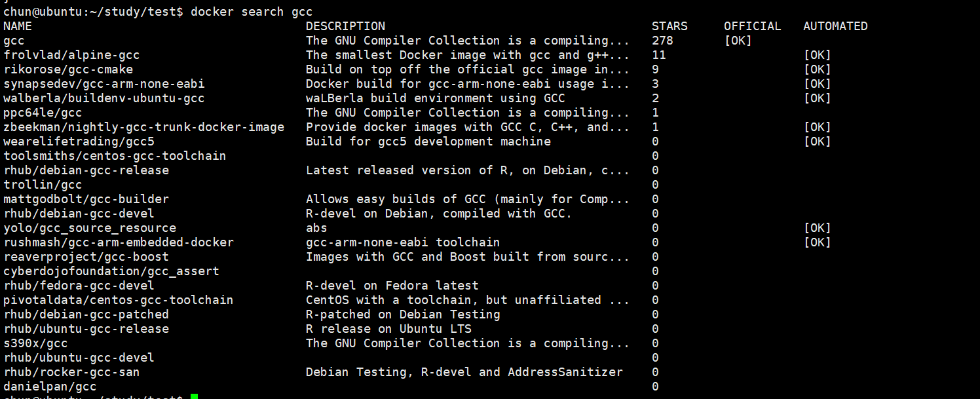Select the official gcc image name
This screenshot has width=980, height=399.
[x=14, y=41]
